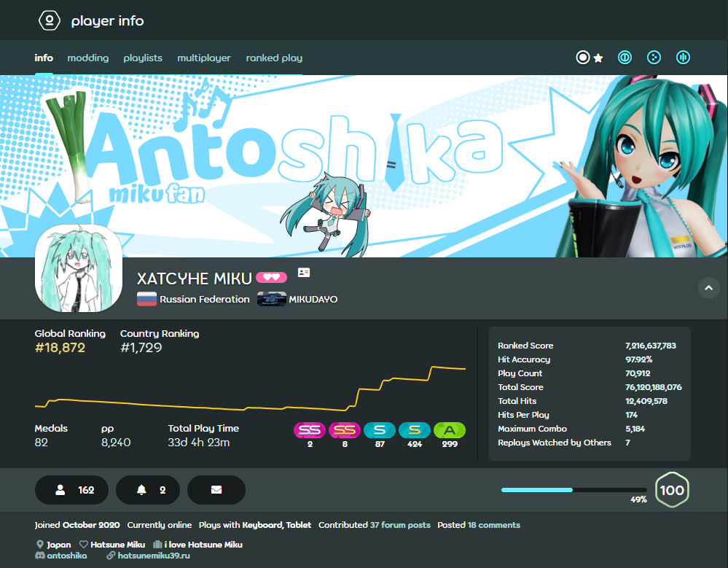Screen dimensions: 728x568
Task: Click the Hits Per Play 174 value
Action: point(631,415)
